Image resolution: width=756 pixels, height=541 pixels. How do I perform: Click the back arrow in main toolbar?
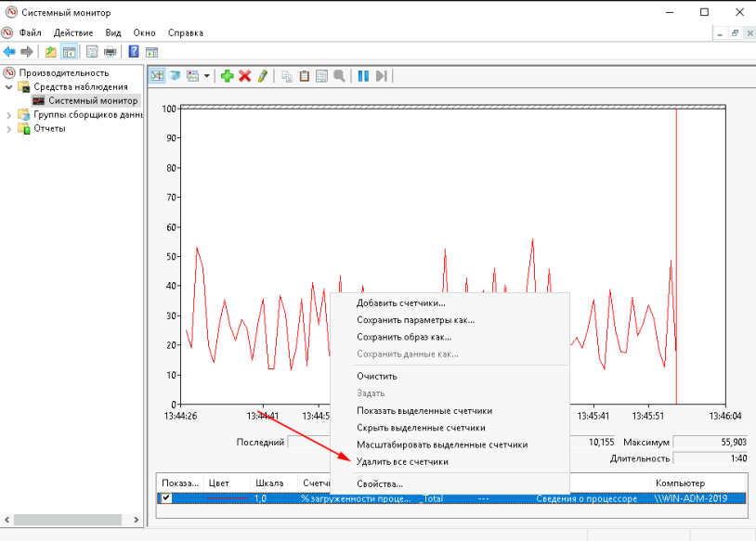(x=9, y=51)
